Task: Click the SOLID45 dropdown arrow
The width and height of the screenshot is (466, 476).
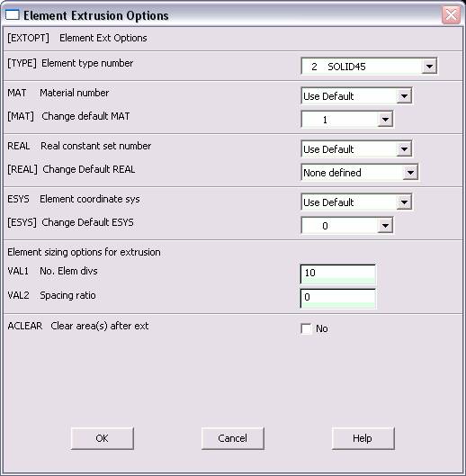Action: pos(429,67)
